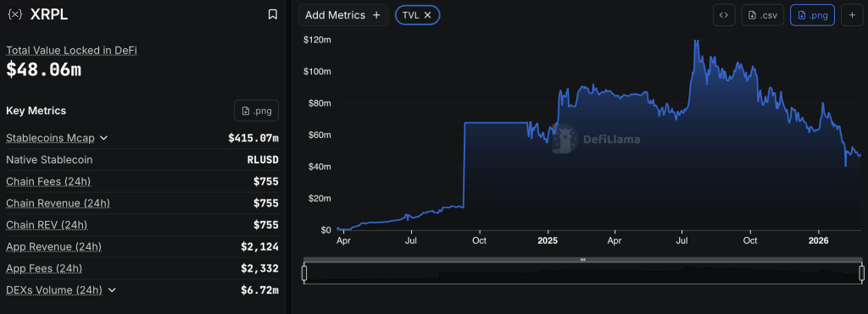Expand the Stablecoins Mcap row

(x=103, y=138)
